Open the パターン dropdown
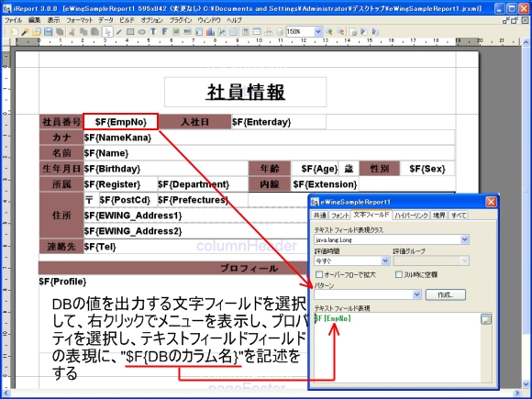 click(x=417, y=294)
